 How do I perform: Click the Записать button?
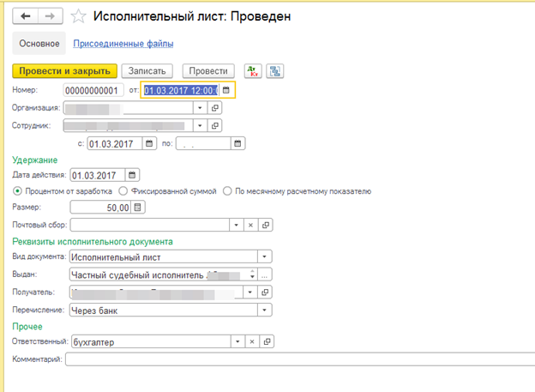pyautogui.click(x=147, y=71)
